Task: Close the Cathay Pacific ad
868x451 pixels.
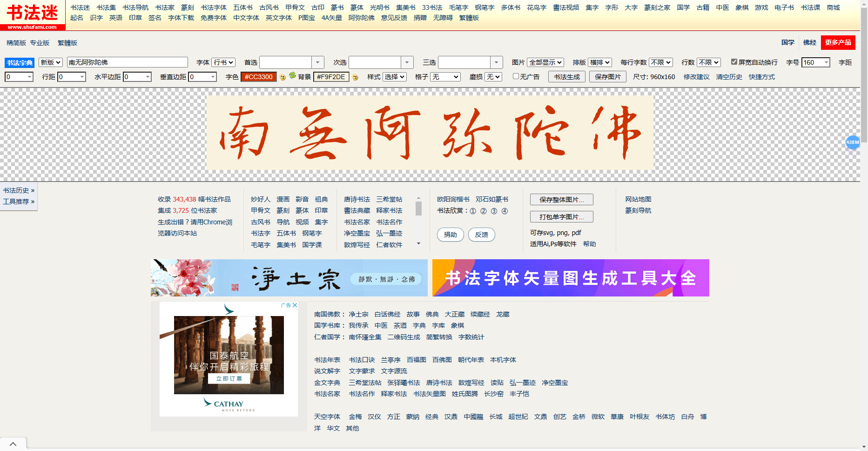Action: point(296,306)
